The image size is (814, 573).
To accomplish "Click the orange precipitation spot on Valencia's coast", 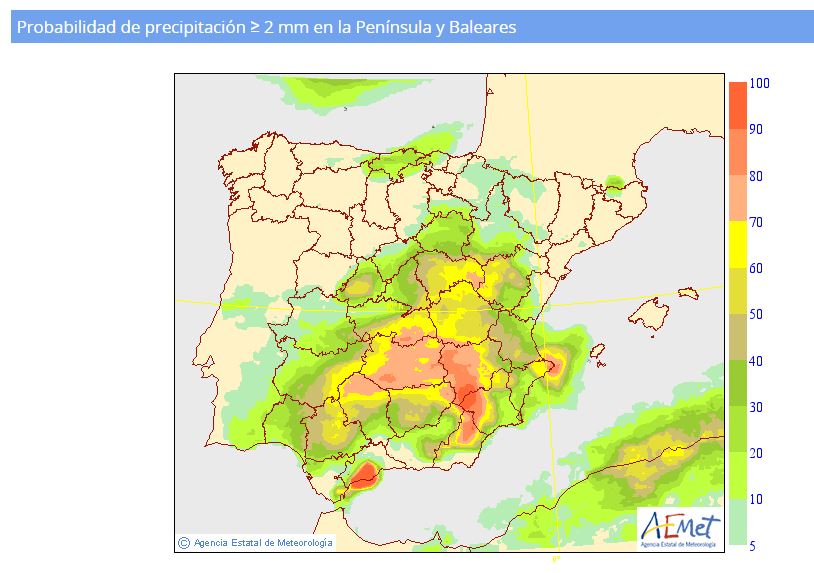I will tap(551, 367).
